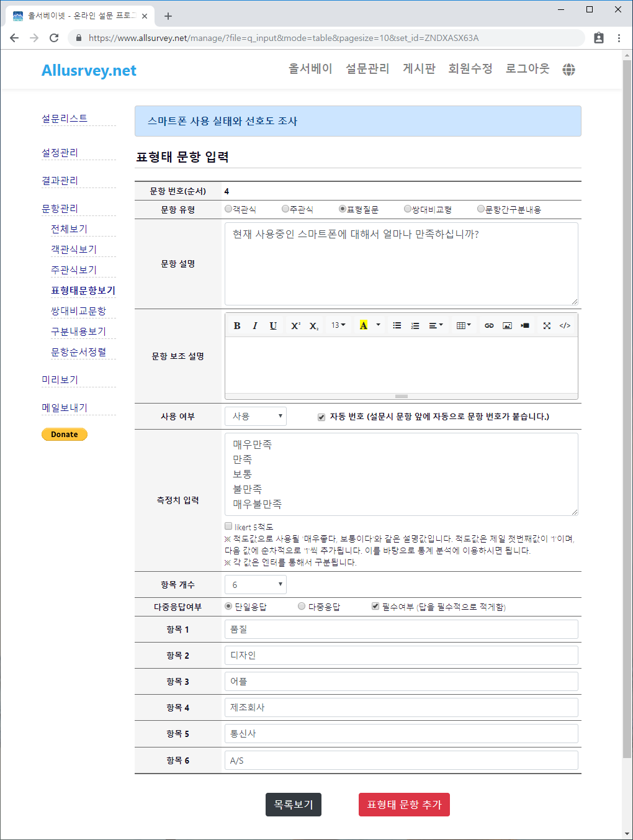
Task: Switch editor to fullscreen mode
Action: point(547,325)
